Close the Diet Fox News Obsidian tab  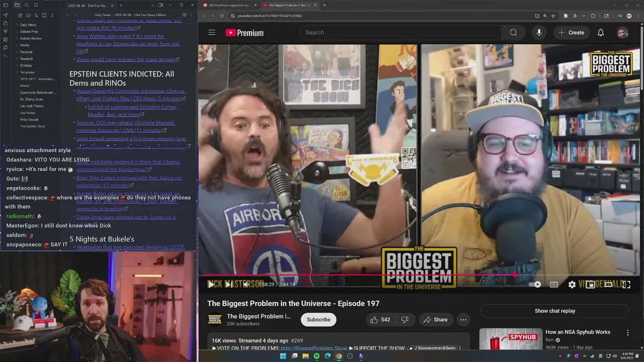[x=113, y=5]
